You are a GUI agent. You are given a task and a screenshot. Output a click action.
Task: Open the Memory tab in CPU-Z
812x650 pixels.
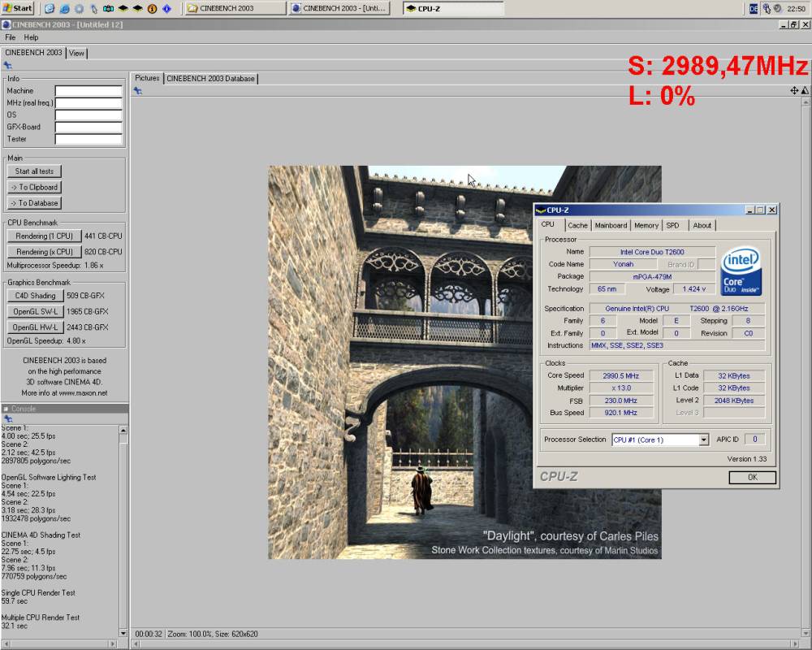(x=646, y=225)
